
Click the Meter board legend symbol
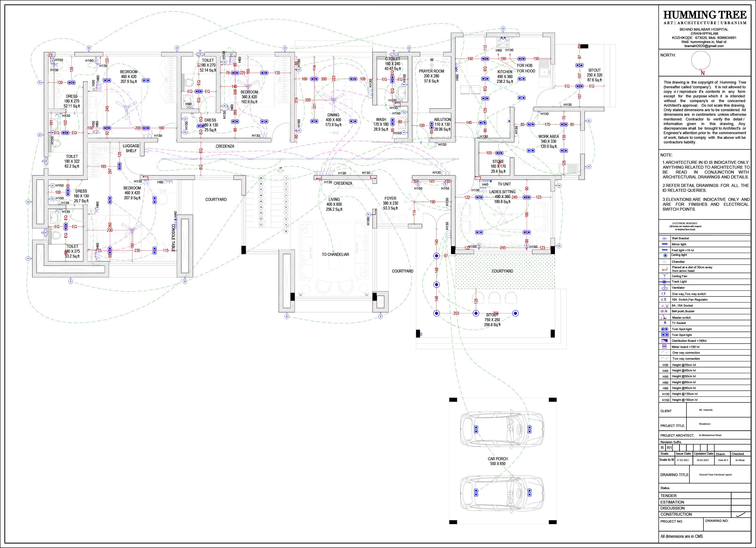click(664, 347)
